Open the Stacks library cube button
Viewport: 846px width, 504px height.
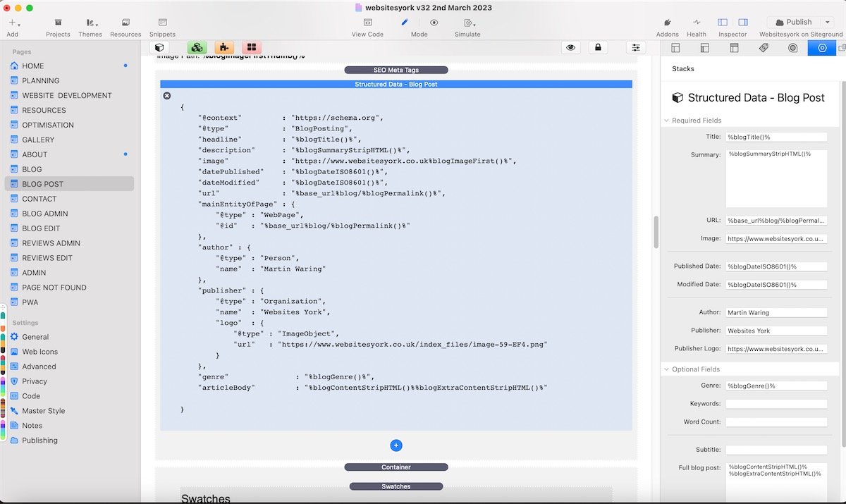point(160,47)
